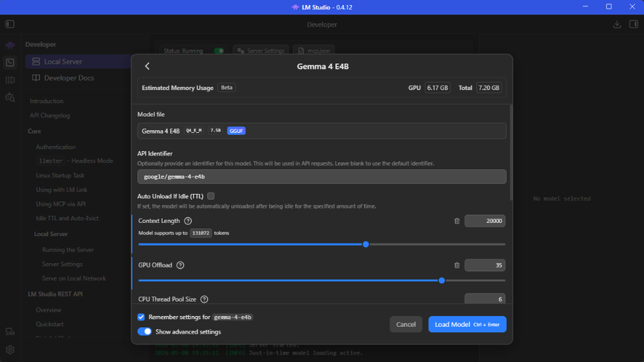Open the LM Link devices icon

[x=10, y=332]
